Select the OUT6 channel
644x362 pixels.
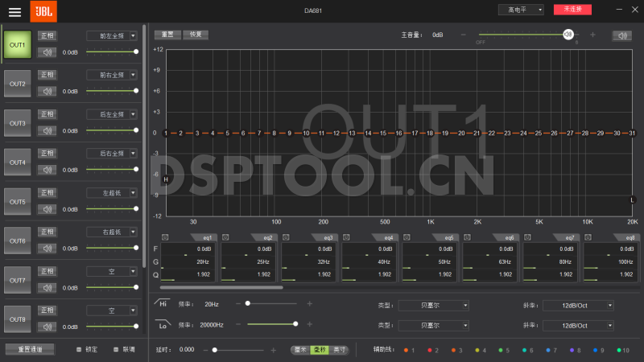18,241
